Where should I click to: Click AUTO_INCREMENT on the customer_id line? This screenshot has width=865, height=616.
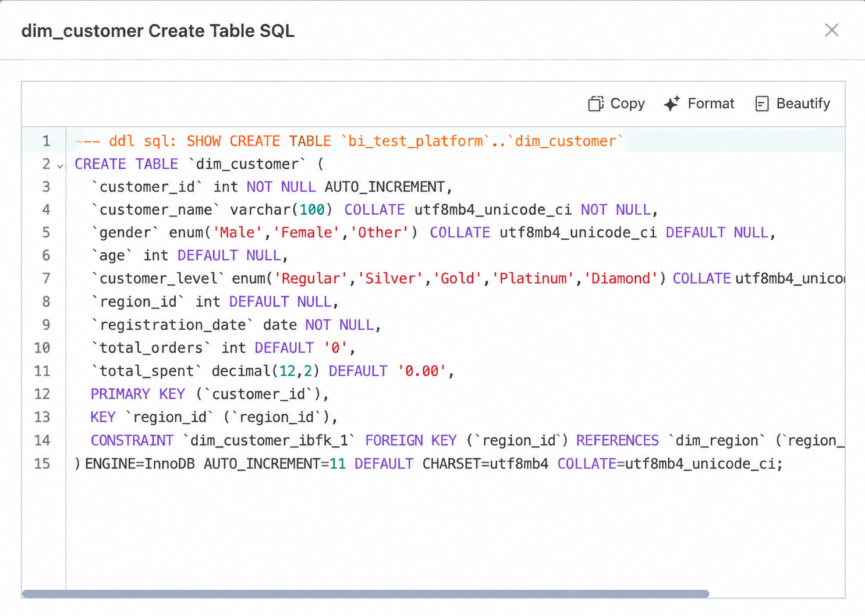click(385, 187)
